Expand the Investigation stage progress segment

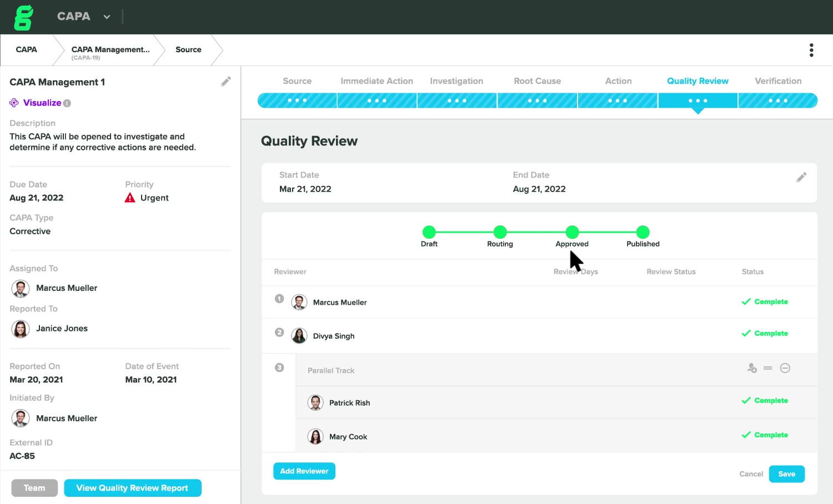tap(456, 100)
